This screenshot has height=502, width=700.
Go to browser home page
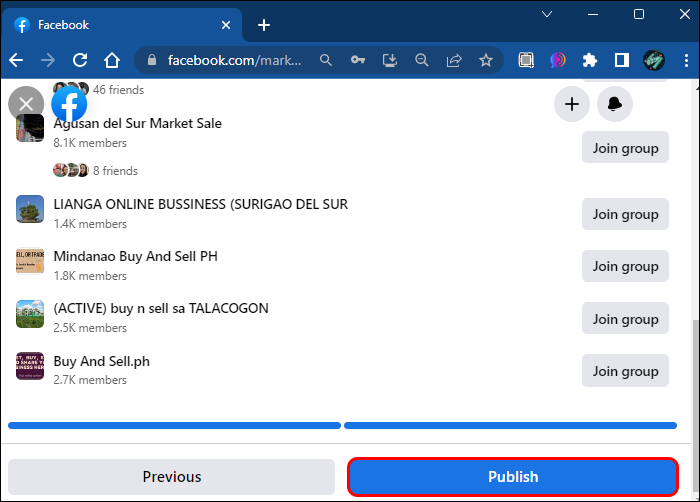pyautogui.click(x=113, y=60)
